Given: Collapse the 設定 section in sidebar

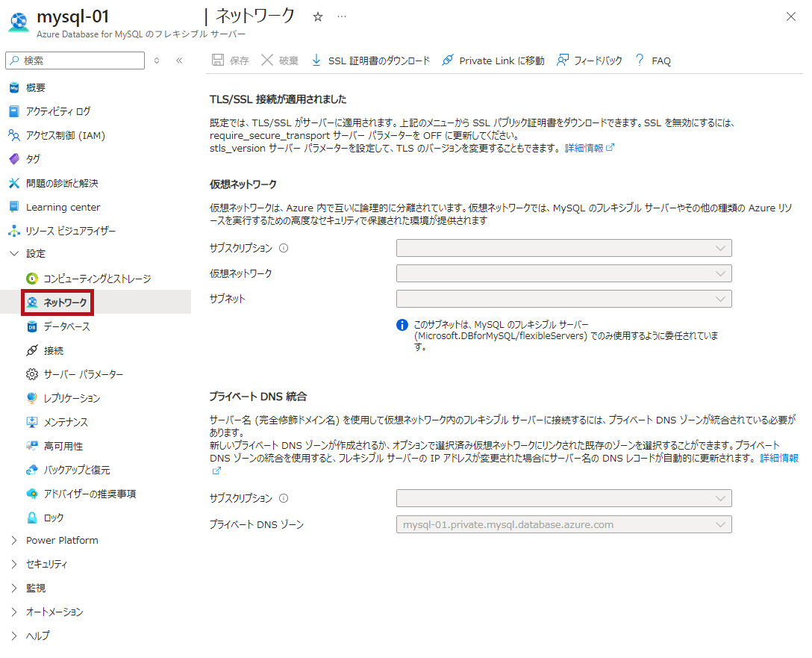Looking at the screenshot, I should click(14, 254).
